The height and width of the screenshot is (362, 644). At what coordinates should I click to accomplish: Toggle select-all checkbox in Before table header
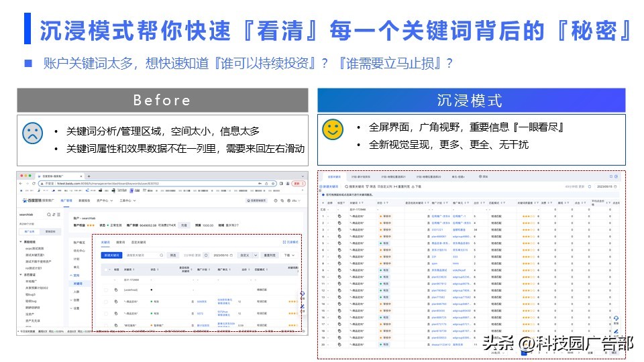coord(106,269)
